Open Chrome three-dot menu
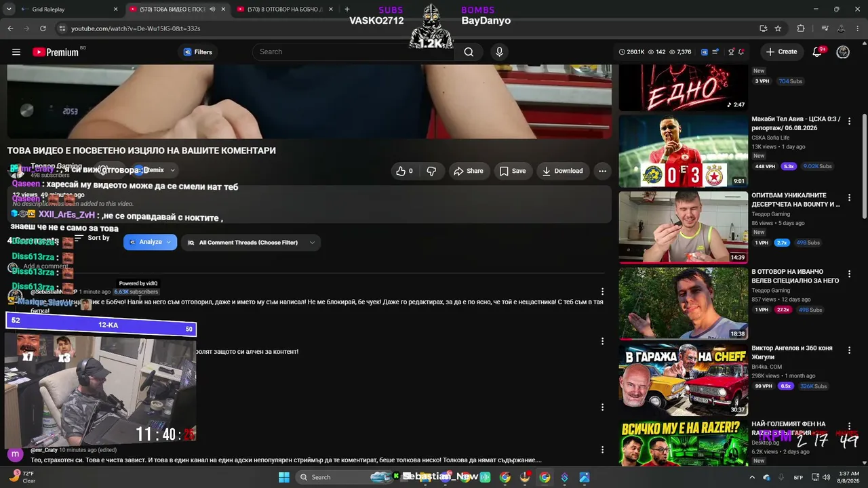Screen dimensions: 868x488 click(858, 28)
